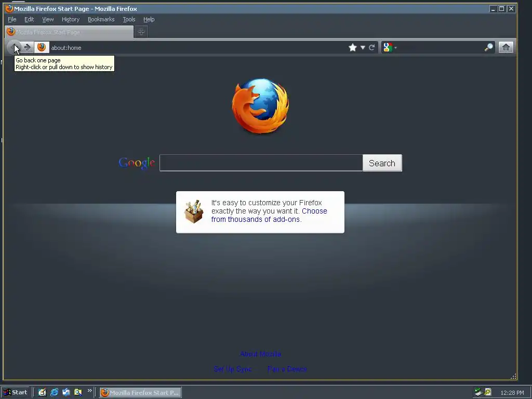The width and height of the screenshot is (532, 399).
Task: Minimize the Firefox window
Action: coord(493,8)
